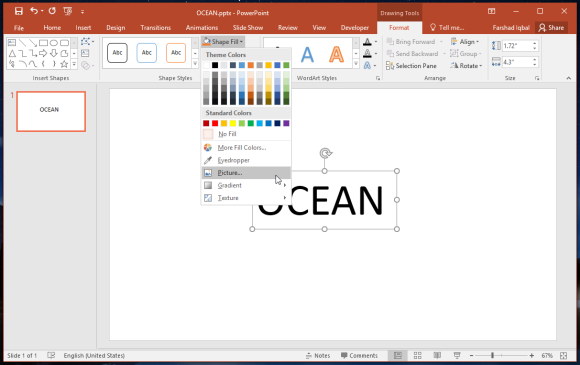This screenshot has height=365, width=580.
Task: Apply the black outline Abc shape style
Action: click(117, 53)
